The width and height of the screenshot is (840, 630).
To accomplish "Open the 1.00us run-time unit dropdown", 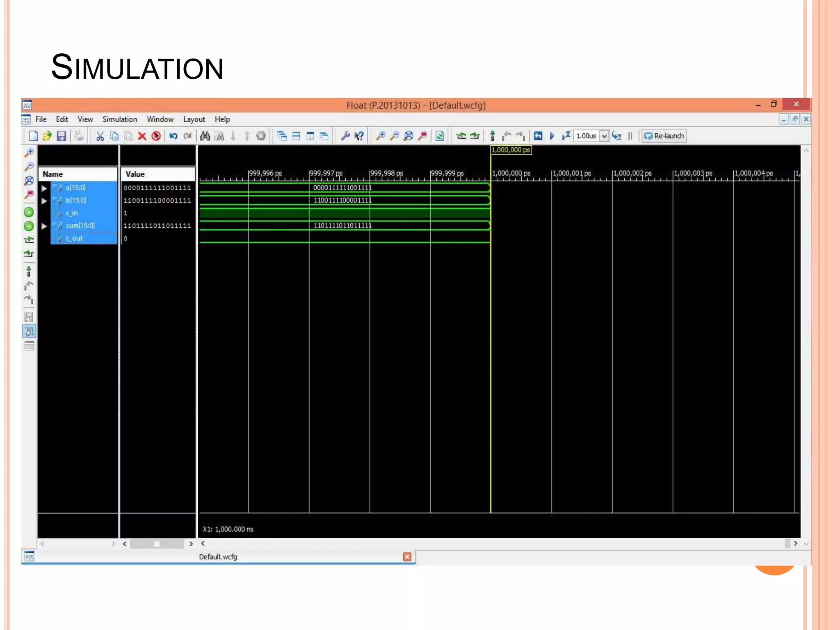I will [604, 136].
